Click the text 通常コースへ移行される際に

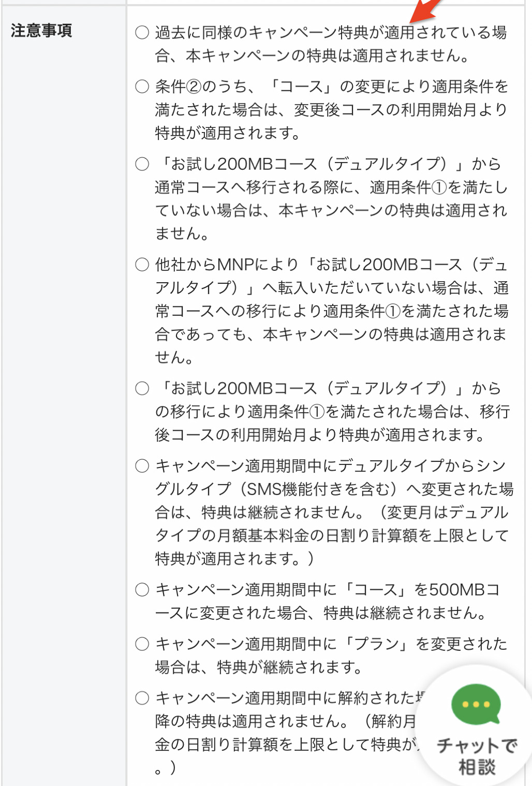click(x=258, y=187)
